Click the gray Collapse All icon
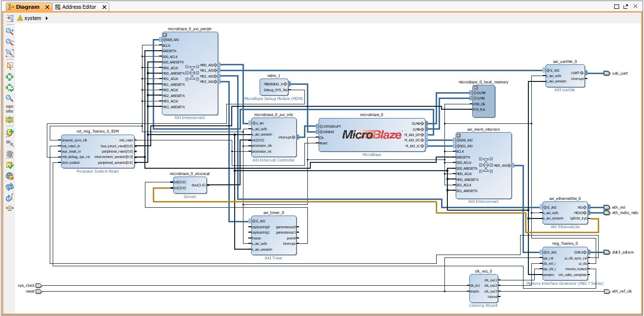644x316 pixels. pos(9,109)
